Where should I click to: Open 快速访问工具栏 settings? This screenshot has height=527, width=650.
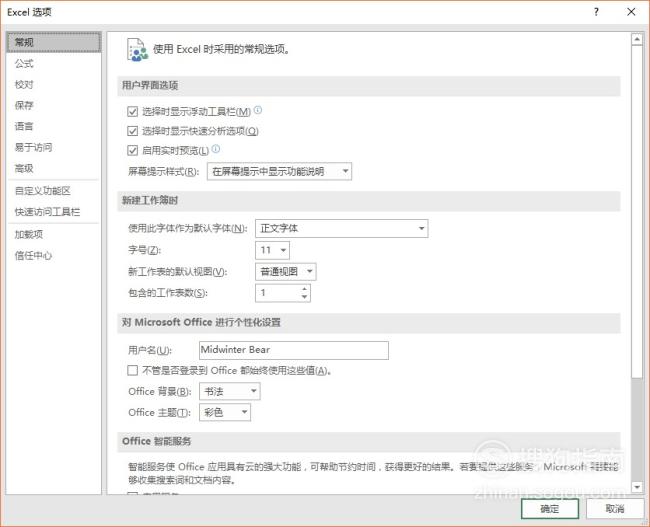pos(54,212)
